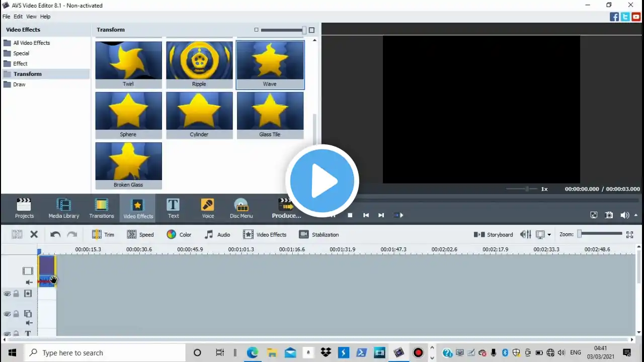644x362 pixels.
Task: Open the Speed adjustment tool
Action: pyautogui.click(x=140, y=235)
